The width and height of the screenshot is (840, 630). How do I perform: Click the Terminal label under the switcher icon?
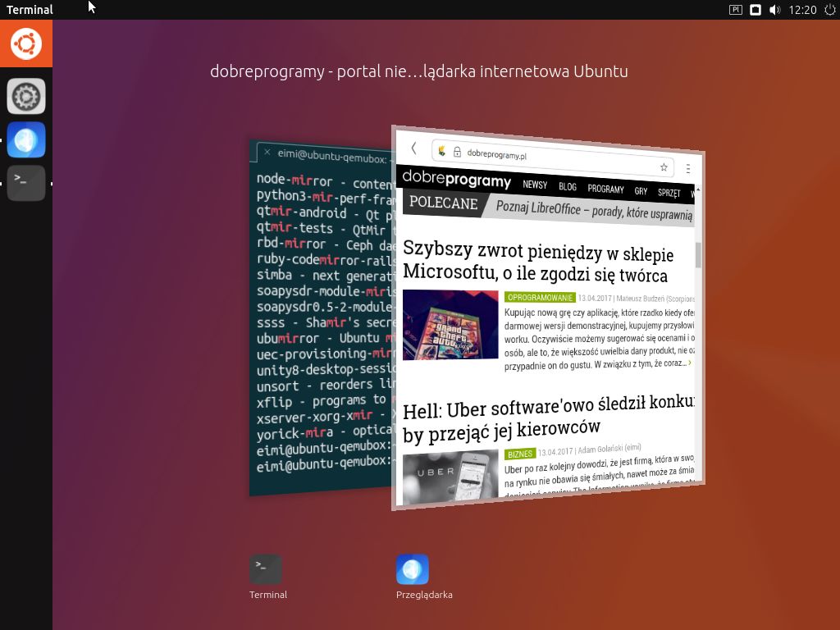(x=268, y=595)
